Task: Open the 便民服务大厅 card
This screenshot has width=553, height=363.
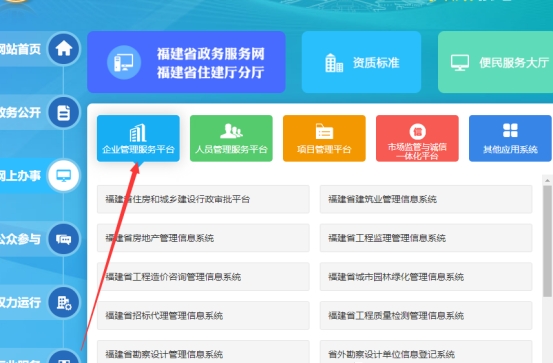Action: [x=496, y=62]
